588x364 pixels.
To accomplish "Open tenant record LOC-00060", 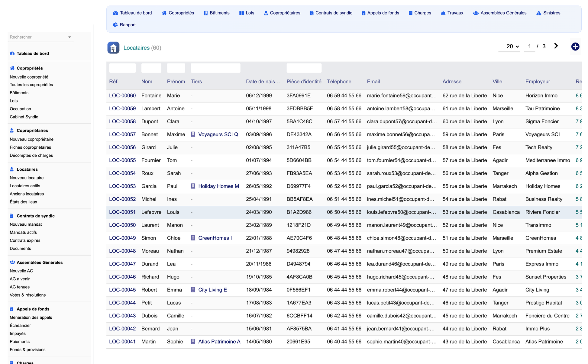I will 122,96.
